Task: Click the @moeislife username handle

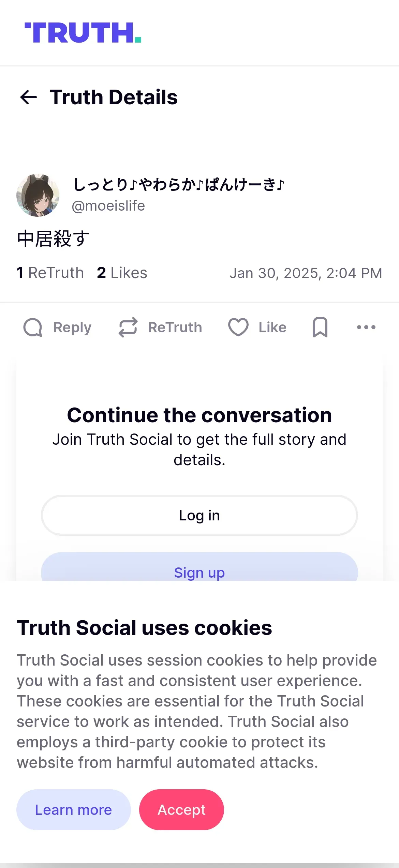Action: pos(108,206)
